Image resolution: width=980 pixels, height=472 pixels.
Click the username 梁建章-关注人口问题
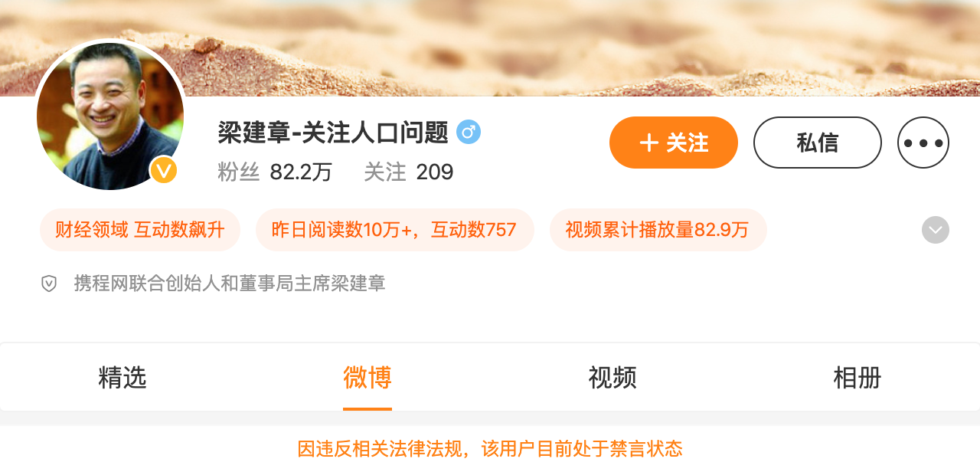[333, 133]
